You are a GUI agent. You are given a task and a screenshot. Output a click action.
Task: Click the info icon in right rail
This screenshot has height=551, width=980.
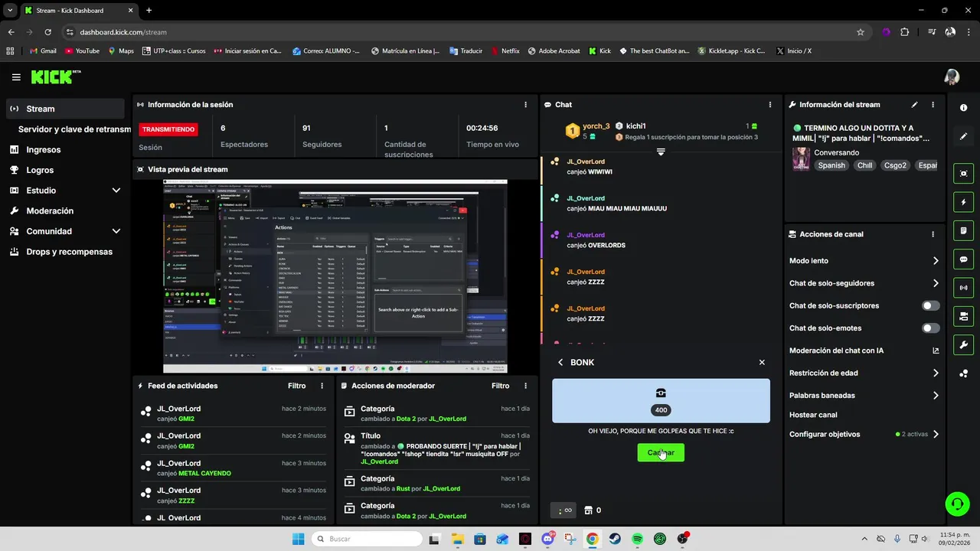coord(964,108)
